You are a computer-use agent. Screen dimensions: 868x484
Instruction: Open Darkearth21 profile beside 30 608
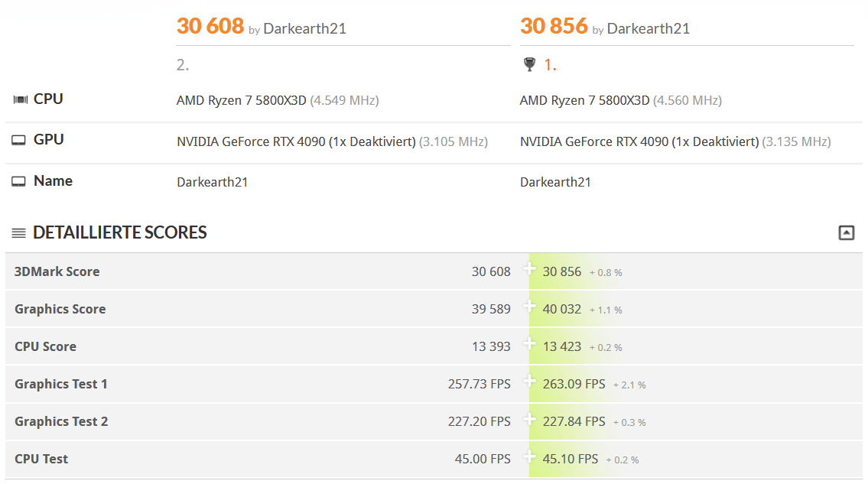point(304,29)
